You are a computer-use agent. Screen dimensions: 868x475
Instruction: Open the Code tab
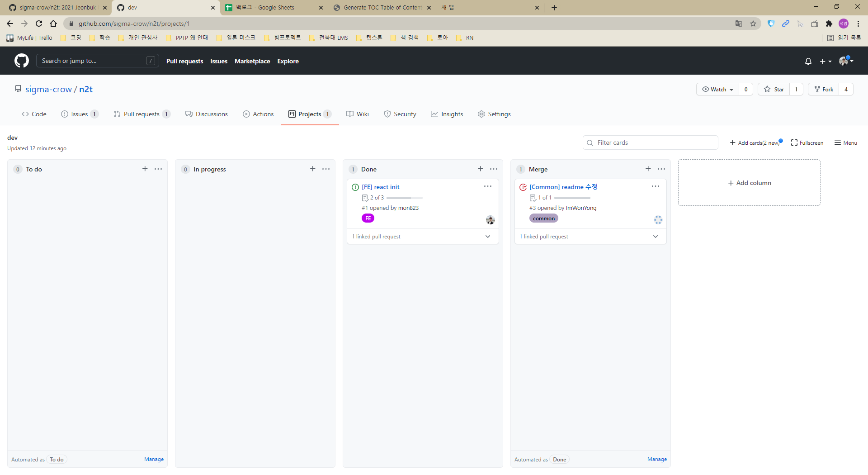click(34, 114)
